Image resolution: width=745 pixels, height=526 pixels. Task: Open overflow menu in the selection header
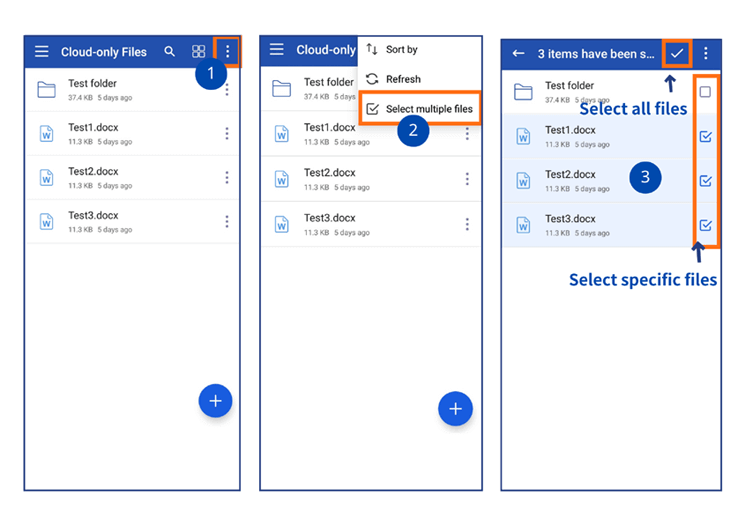(706, 53)
